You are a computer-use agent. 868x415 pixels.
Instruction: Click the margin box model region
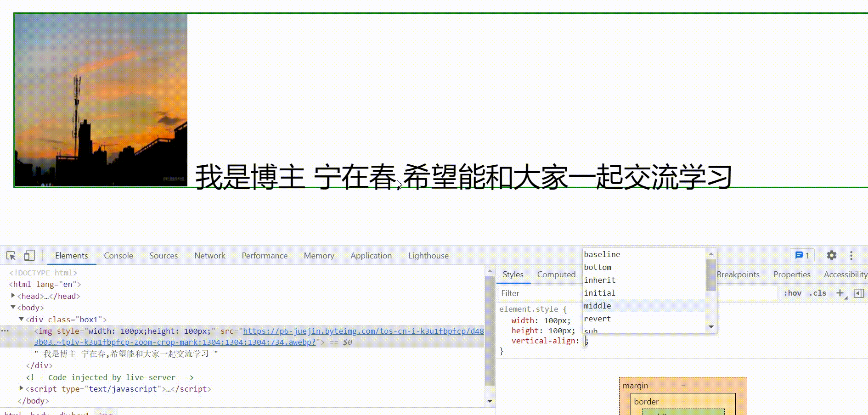pyautogui.click(x=635, y=386)
